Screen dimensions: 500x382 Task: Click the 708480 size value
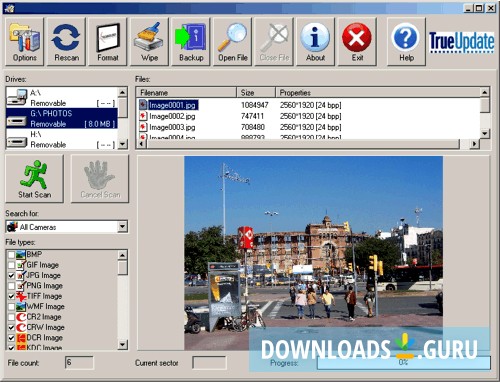point(253,127)
